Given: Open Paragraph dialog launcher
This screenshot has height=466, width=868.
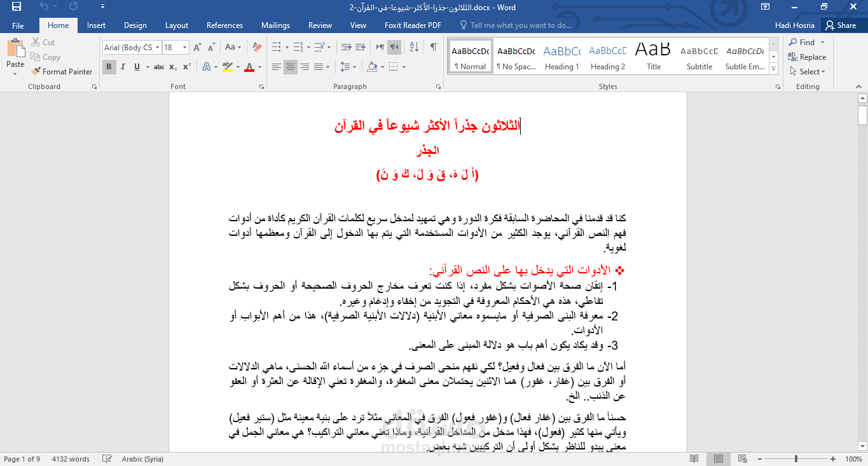Looking at the screenshot, I should click(439, 86).
